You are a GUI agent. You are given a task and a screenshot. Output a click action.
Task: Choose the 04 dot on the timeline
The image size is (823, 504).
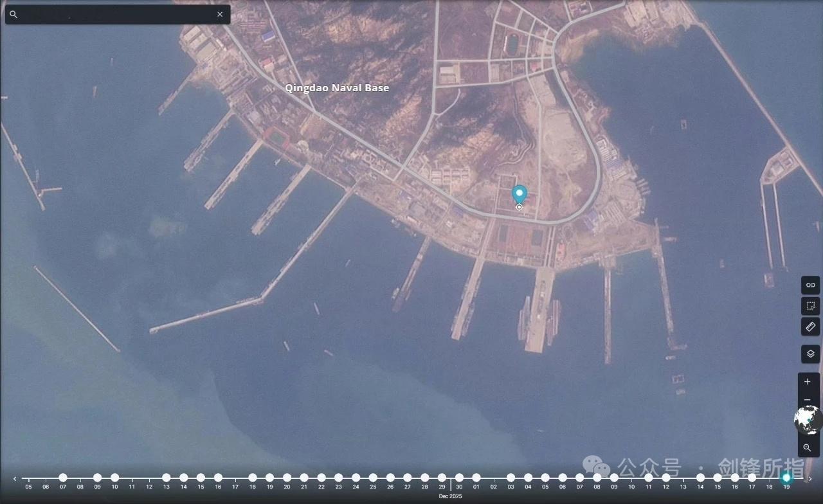pyautogui.click(x=528, y=478)
